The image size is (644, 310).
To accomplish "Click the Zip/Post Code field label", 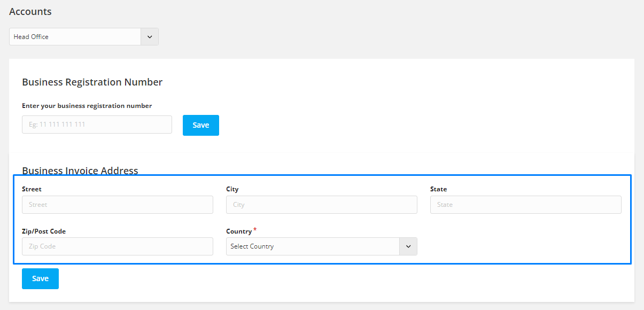I will point(44,231).
